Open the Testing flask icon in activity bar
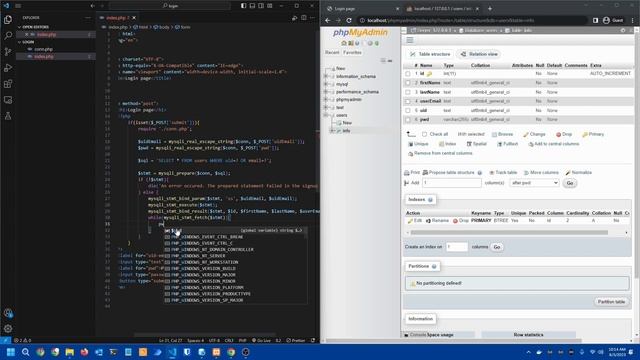This screenshot has width=640, height=360. pos(8,116)
